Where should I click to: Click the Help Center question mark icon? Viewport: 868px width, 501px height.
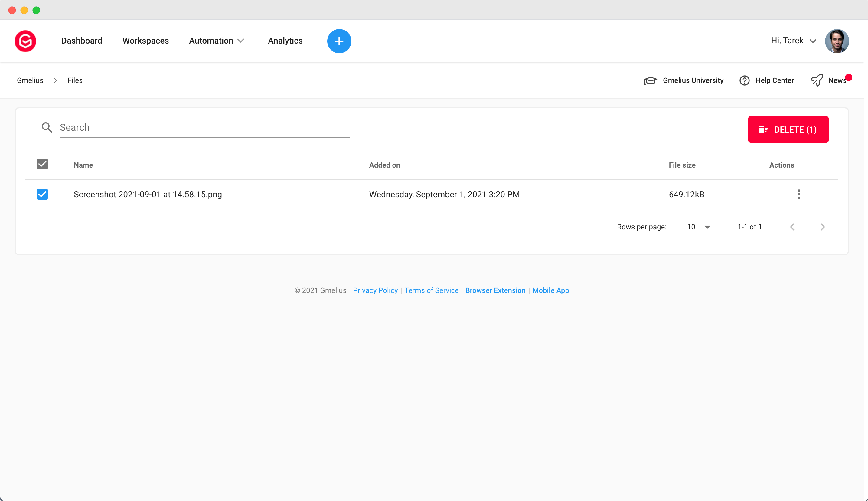tap(744, 80)
